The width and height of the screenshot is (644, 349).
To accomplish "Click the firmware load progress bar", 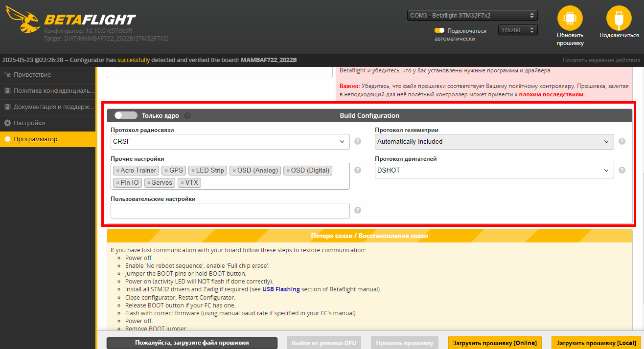I will pyautogui.click(x=192, y=343).
